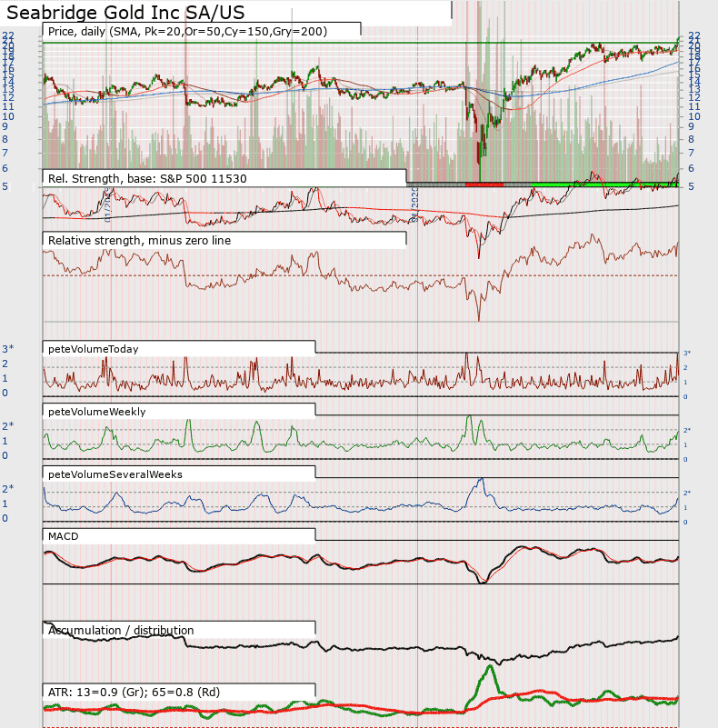Viewport: 718px width, 728px height.
Task: Click the ATR 13=0.9 (Gr); 65=0.8 (Rd) label
Action: tap(134, 693)
